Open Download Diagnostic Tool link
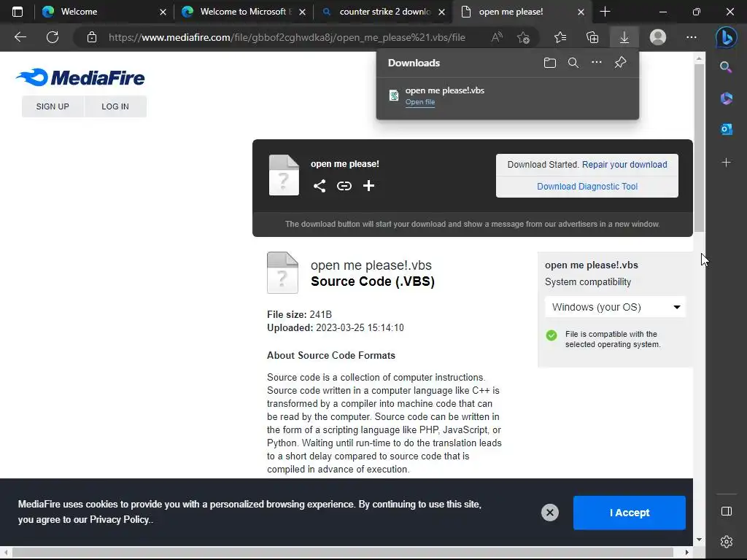 (587, 187)
